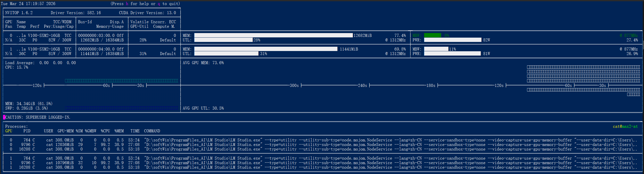Click the magenta cursor block before CAUTION

(4, 117)
